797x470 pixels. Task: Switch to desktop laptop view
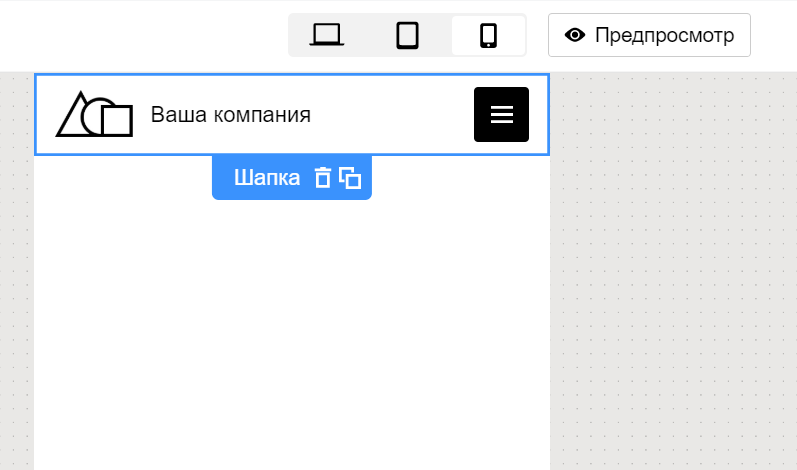point(327,35)
